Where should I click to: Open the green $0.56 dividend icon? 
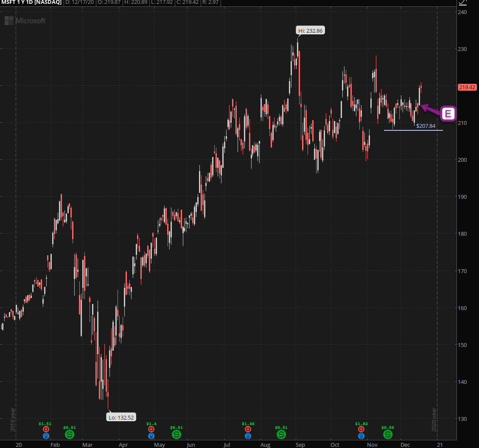388,434
